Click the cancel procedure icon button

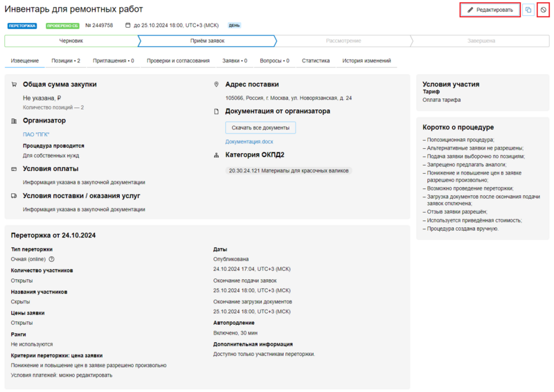tap(544, 10)
